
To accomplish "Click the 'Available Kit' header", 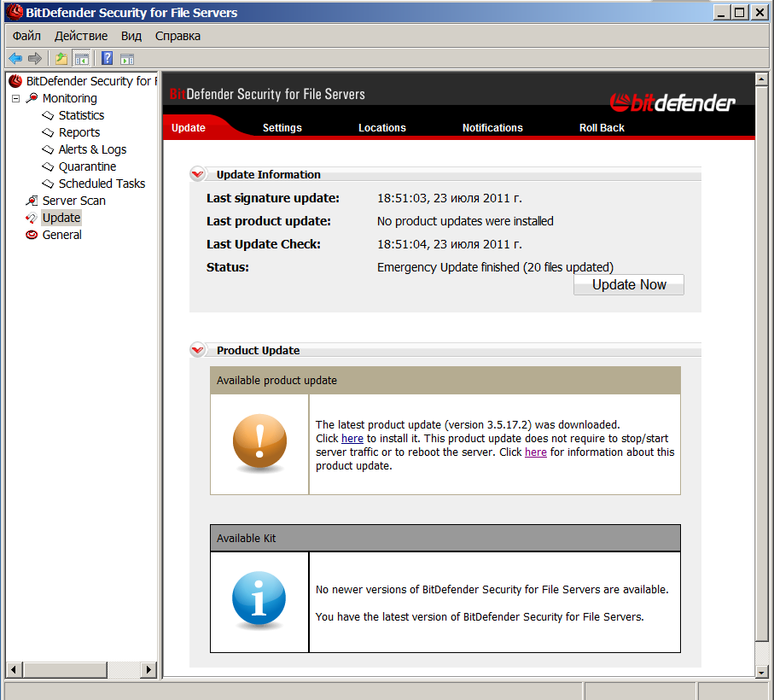I will 445,538.
